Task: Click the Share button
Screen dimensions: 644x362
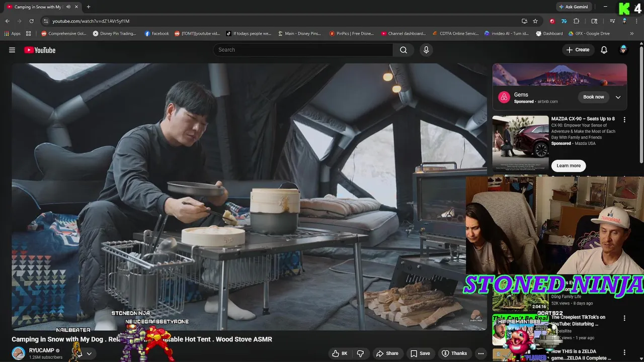Action: (x=387, y=353)
